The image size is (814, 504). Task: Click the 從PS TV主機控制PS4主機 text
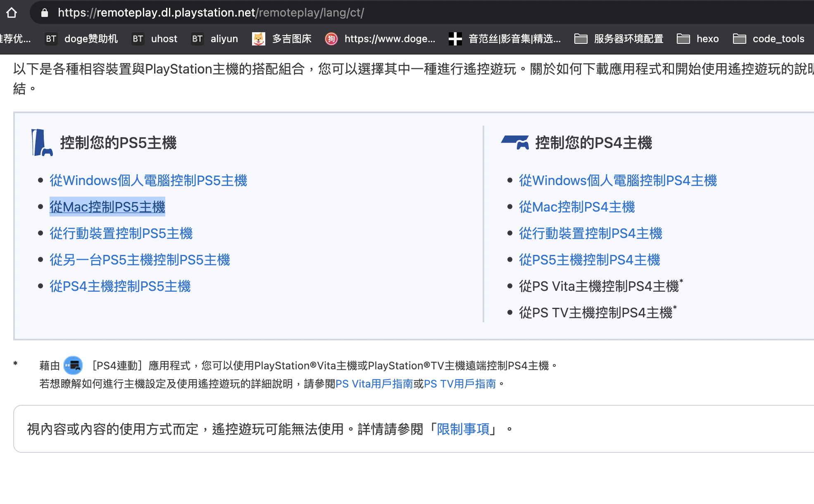(596, 313)
